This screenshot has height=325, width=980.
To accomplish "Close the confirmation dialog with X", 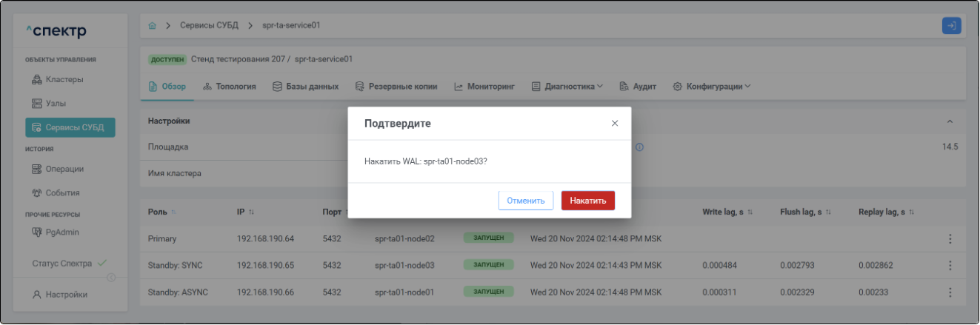I will 615,124.
